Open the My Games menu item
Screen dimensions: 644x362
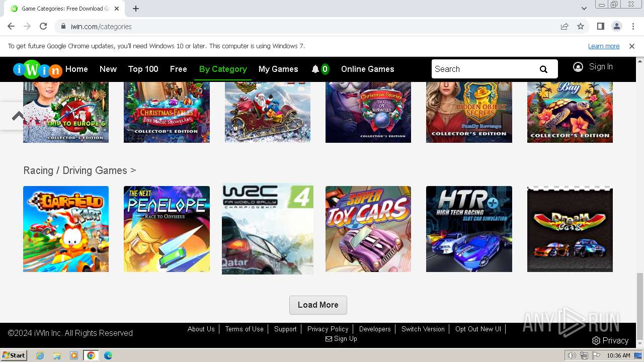pos(278,69)
